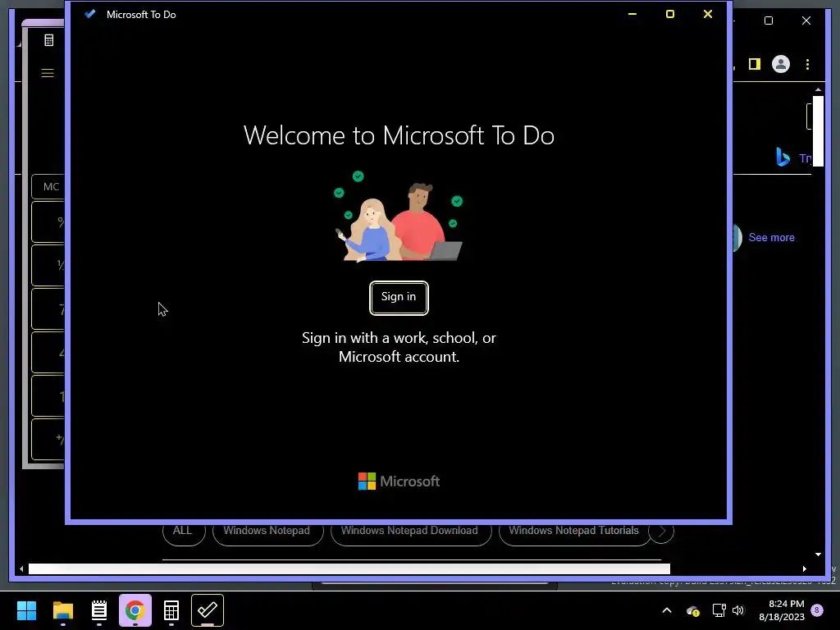
Task: Select Microsoft To Do taskbar icon
Action: pos(208,610)
